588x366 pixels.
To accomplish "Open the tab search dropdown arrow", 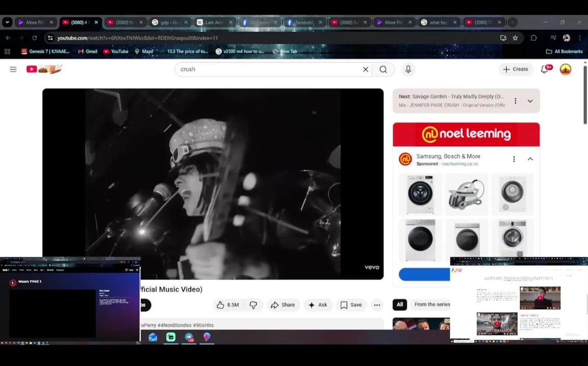I will click(x=7, y=22).
